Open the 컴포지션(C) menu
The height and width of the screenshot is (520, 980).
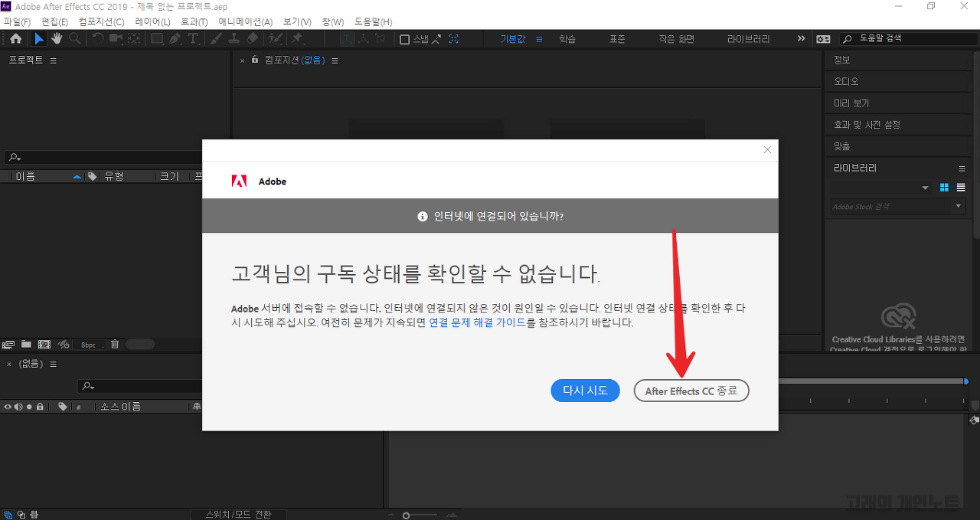[101, 21]
